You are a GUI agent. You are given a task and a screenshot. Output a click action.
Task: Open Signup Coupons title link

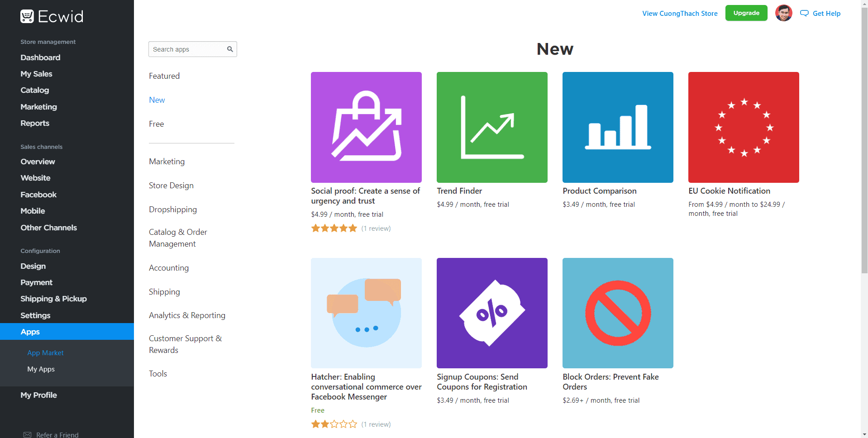482,382
